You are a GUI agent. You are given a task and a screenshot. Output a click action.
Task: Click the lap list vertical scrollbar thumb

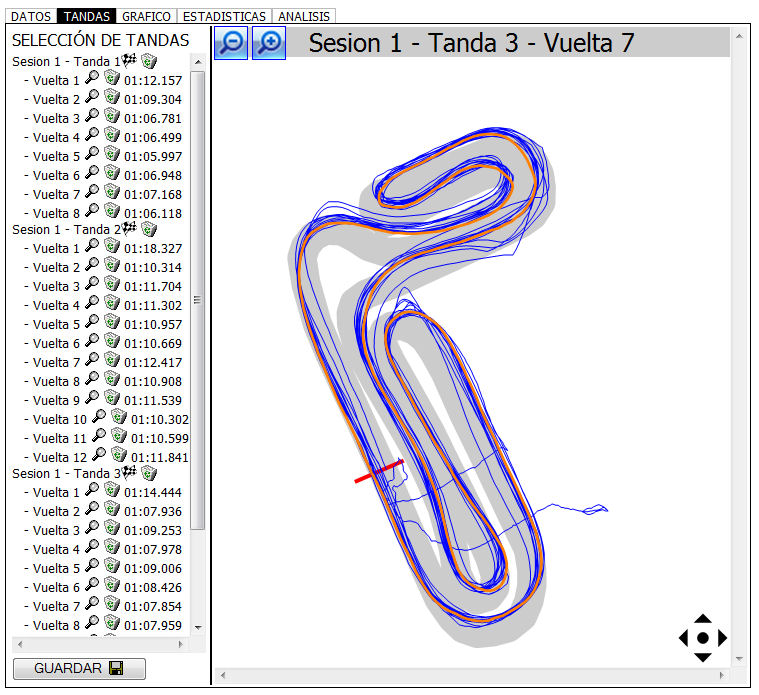197,300
